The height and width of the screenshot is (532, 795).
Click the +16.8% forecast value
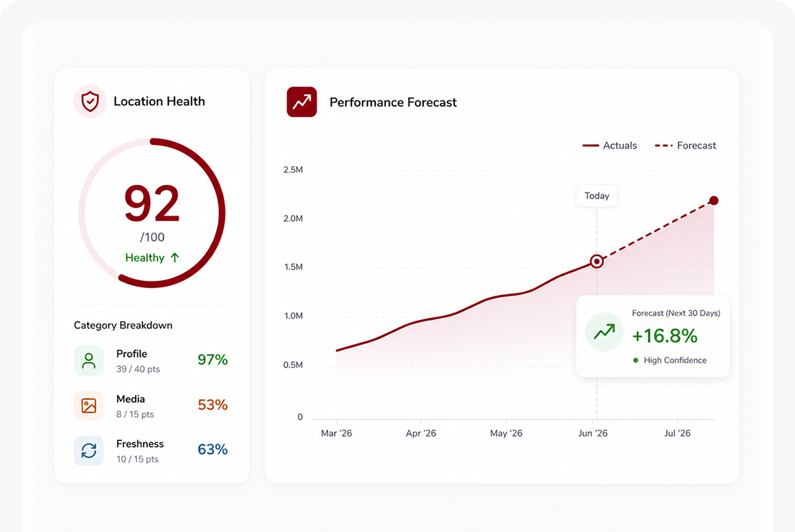click(665, 336)
